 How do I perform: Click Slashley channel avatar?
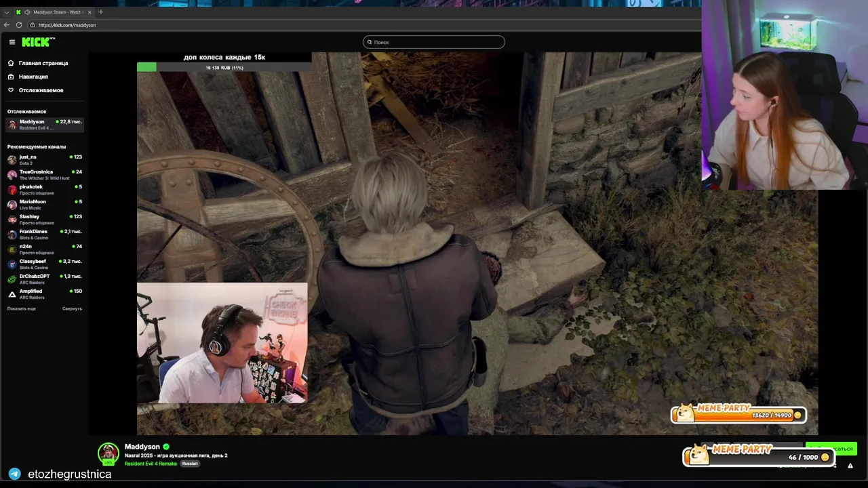(x=12, y=220)
